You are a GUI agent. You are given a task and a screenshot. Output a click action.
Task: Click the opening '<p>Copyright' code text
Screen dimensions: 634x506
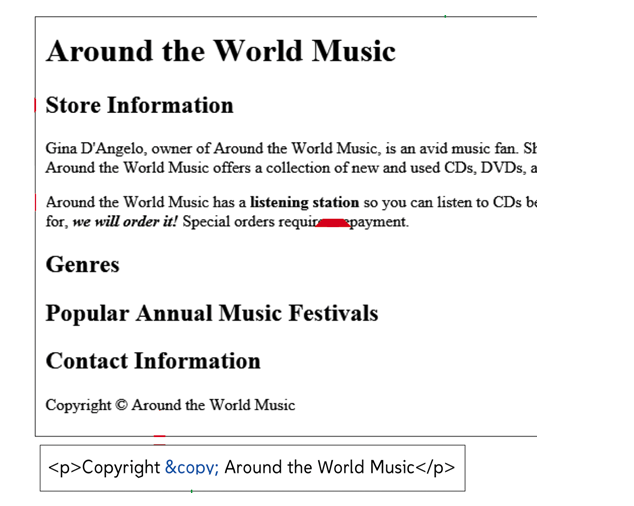pyautogui.click(x=104, y=467)
